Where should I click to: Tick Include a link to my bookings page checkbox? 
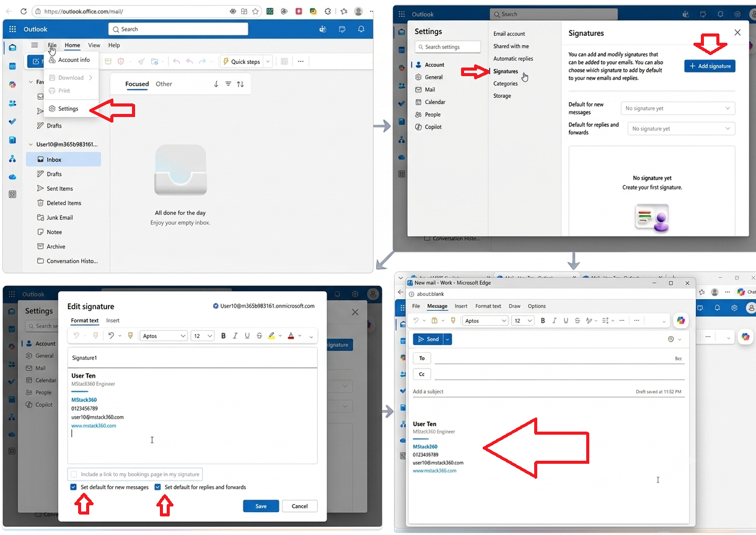point(74,474)
